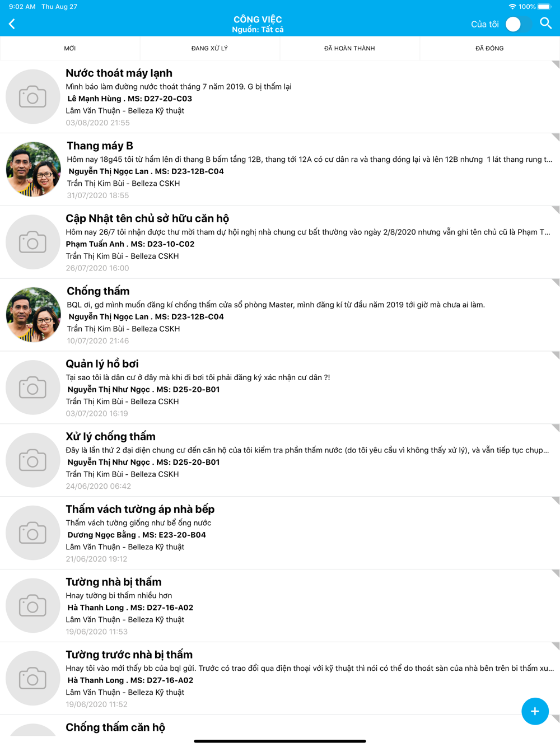Tap the couple photo on Thang máy B
This screenshot has width=560, height=747.
(x=33, y=169)
